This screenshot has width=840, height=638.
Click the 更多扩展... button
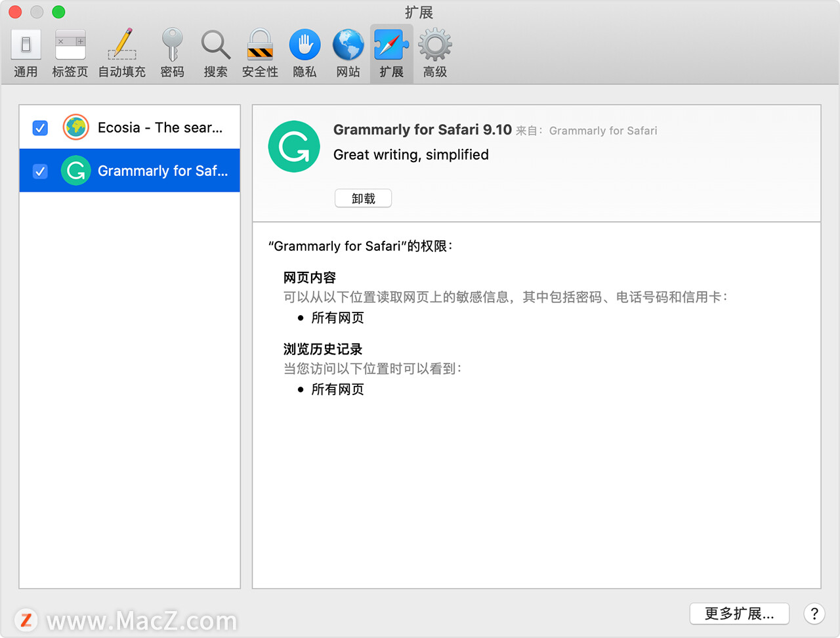[740, 614]
